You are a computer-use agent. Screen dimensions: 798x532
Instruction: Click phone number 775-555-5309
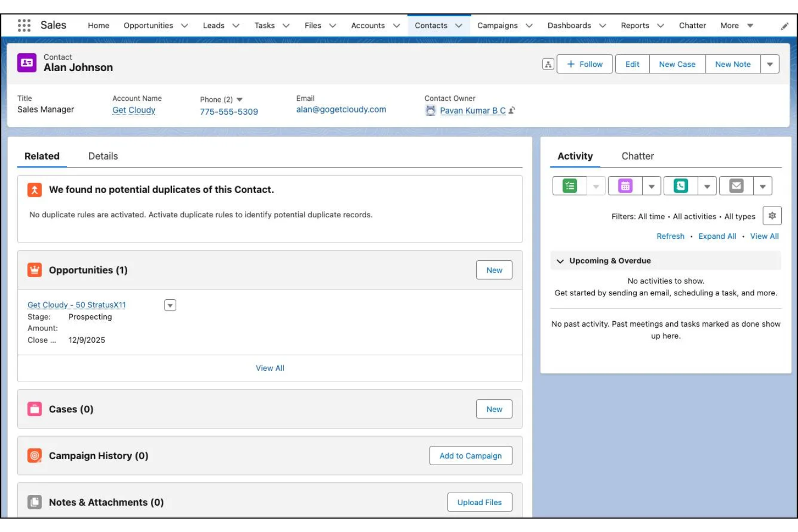229,112
